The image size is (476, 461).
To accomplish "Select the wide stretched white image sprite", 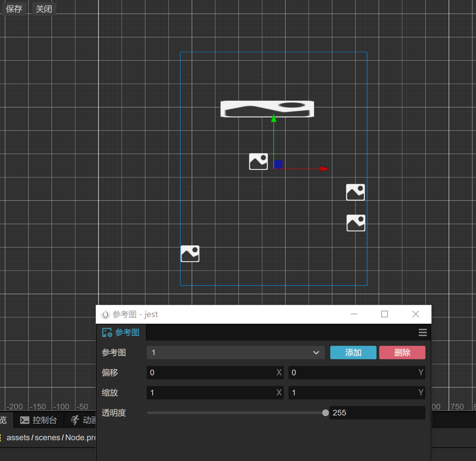I will tap(267, 109).
